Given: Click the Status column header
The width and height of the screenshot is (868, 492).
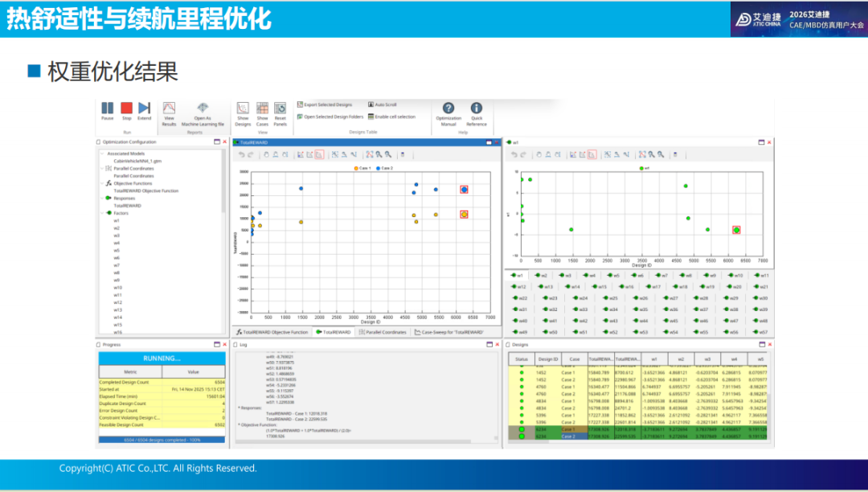Looking at the screenshot, I should coord(522,359).
